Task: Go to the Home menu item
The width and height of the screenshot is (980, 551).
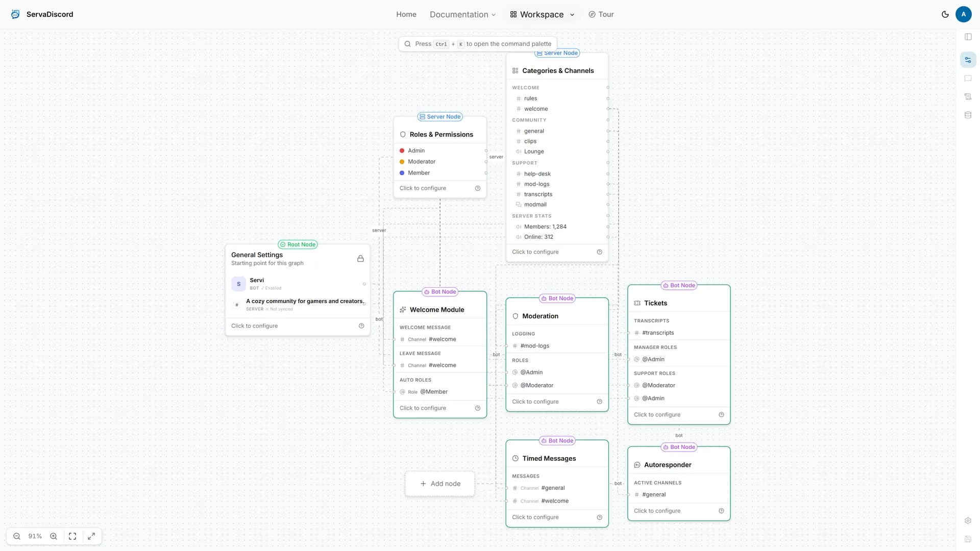Action: 406,14
